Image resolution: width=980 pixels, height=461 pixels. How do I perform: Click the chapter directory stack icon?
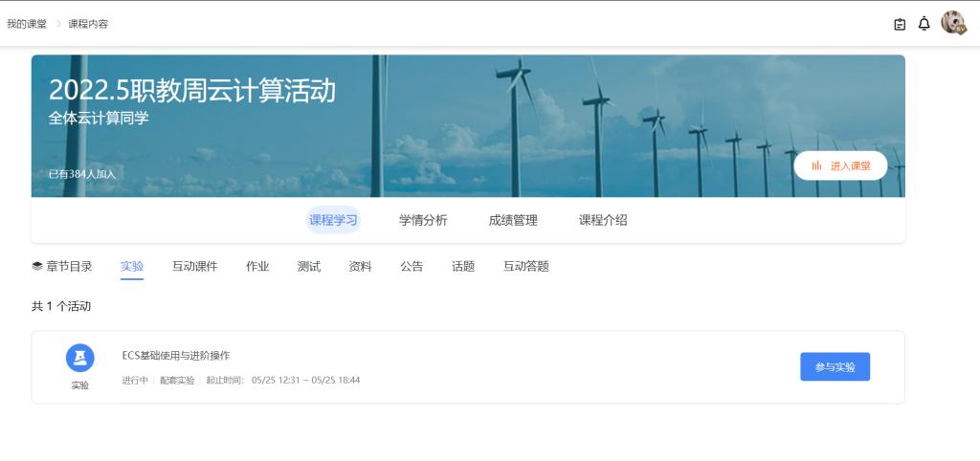click(37, 267)
